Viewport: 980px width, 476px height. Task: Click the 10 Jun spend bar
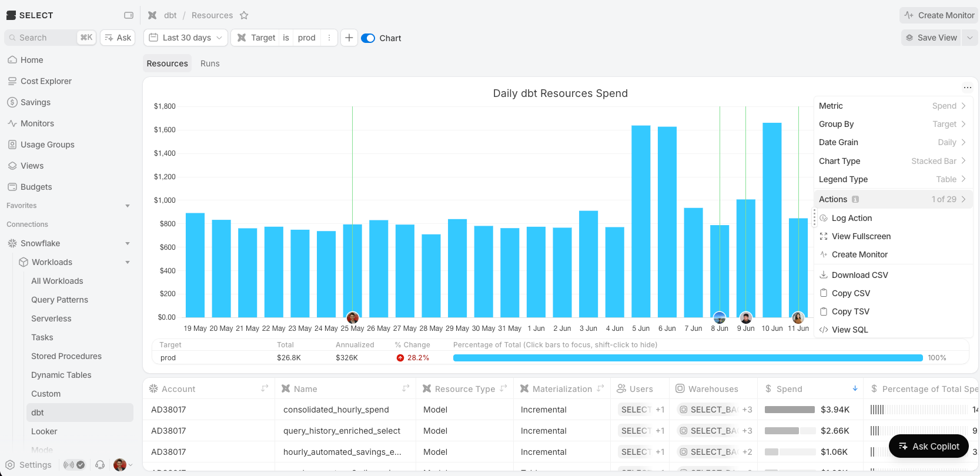coord(772,220)
